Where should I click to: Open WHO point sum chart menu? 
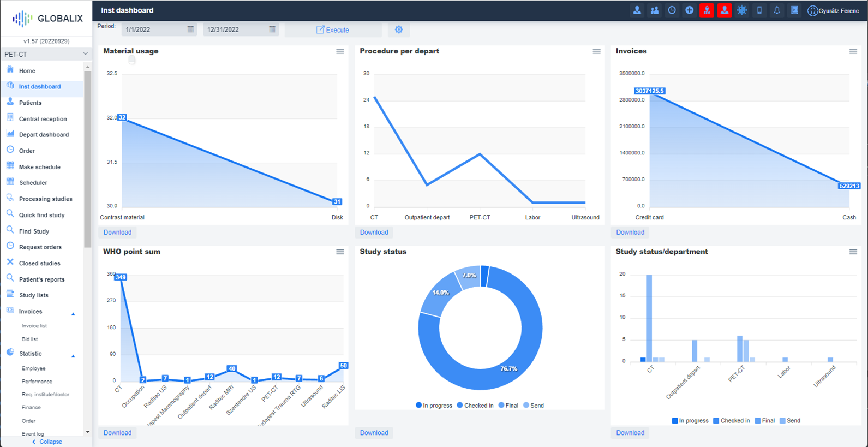[x=340, y=252]
